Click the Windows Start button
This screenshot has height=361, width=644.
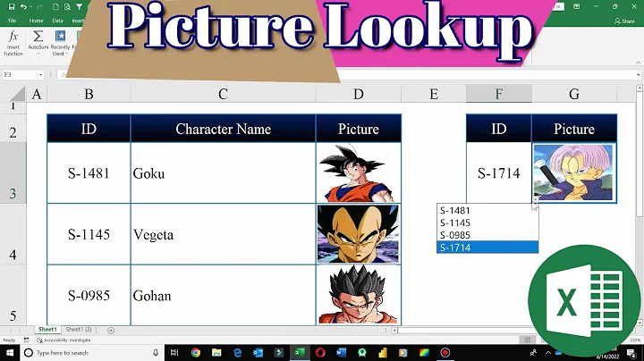coord(10,353)
